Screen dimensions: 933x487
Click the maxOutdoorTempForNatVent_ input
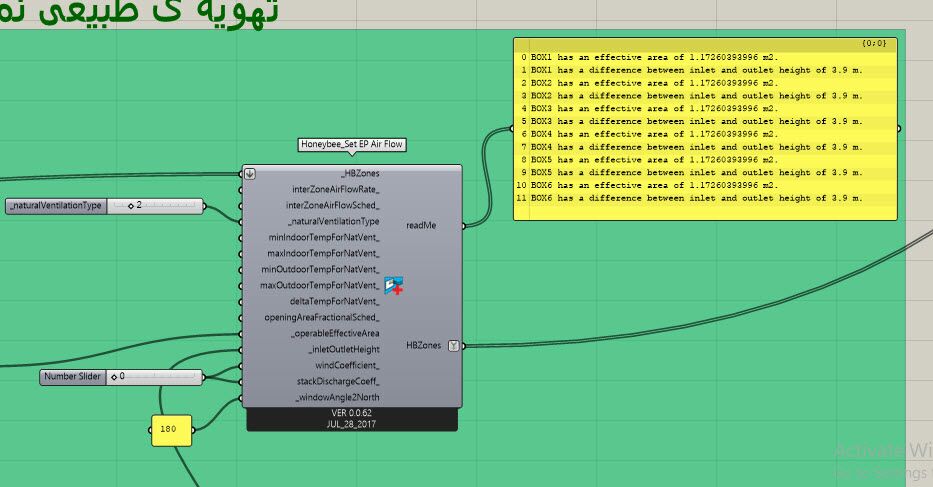point(320,286)
